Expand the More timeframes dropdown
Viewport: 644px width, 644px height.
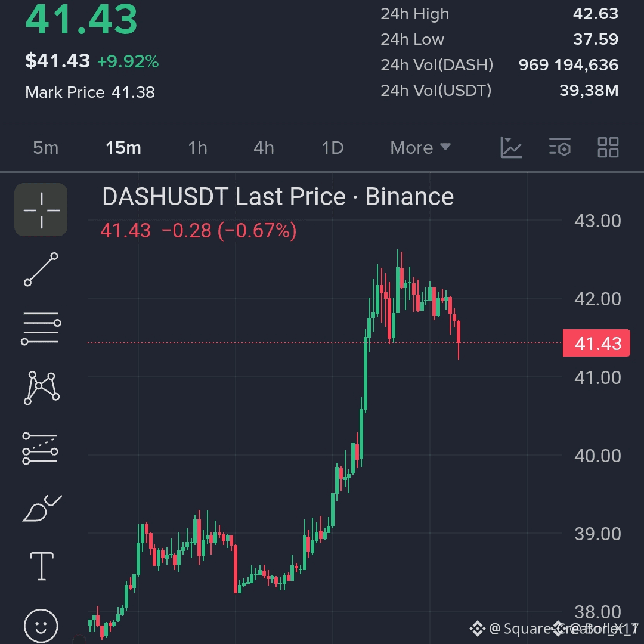point(420,148)
